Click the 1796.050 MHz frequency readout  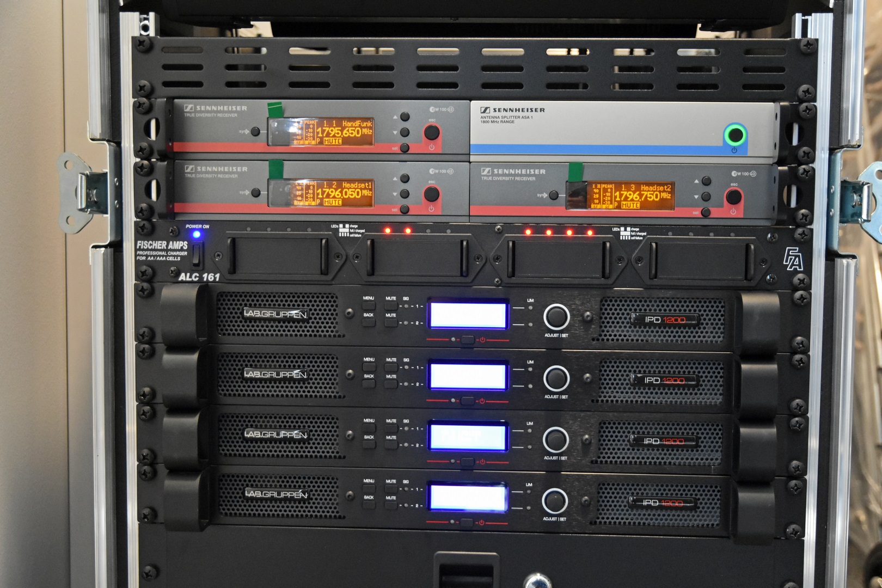pyautogui.click(x=344, y=193)
